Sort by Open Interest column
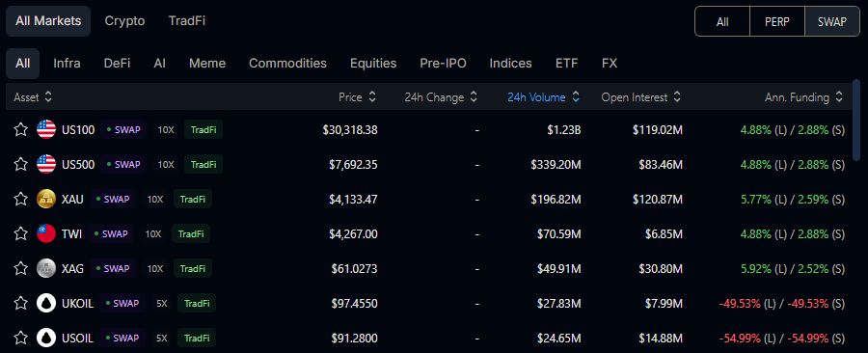Screen dimensions: 868x353 [x=641, y=96]
